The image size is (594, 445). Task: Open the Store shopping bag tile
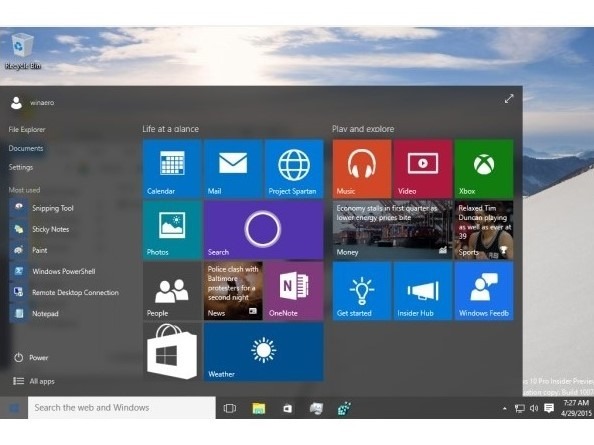click(172, 352)
